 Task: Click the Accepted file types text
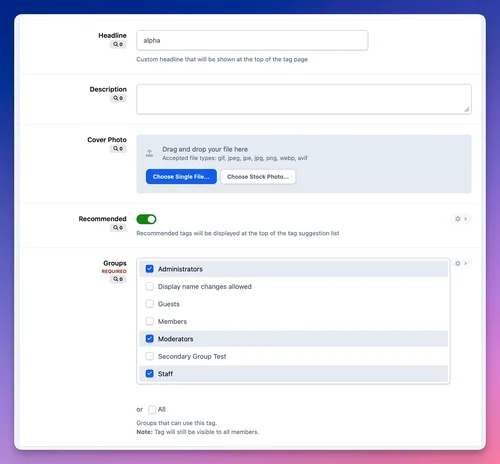pos(235,158)
